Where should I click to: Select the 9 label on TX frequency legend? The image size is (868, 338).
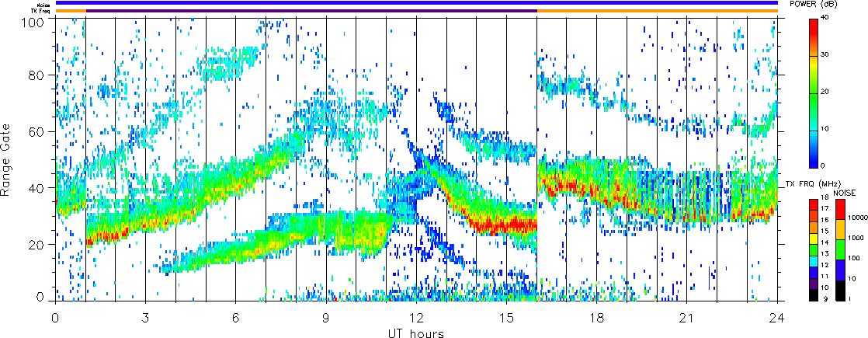(825, 299)
